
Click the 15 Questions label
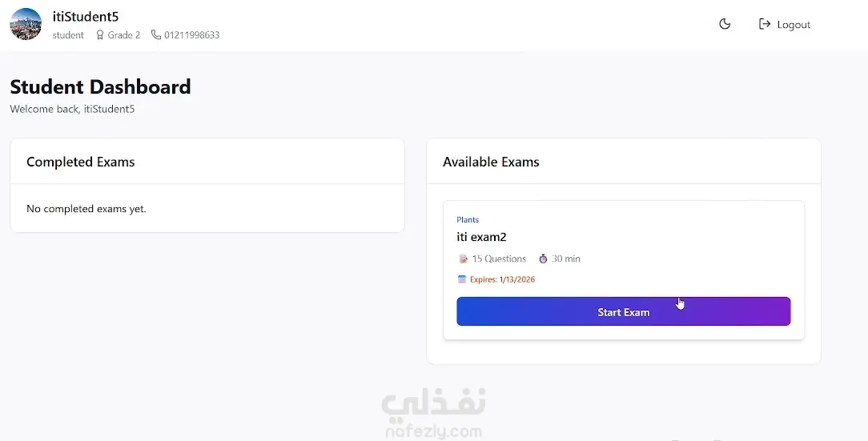(x=499, y=259)
